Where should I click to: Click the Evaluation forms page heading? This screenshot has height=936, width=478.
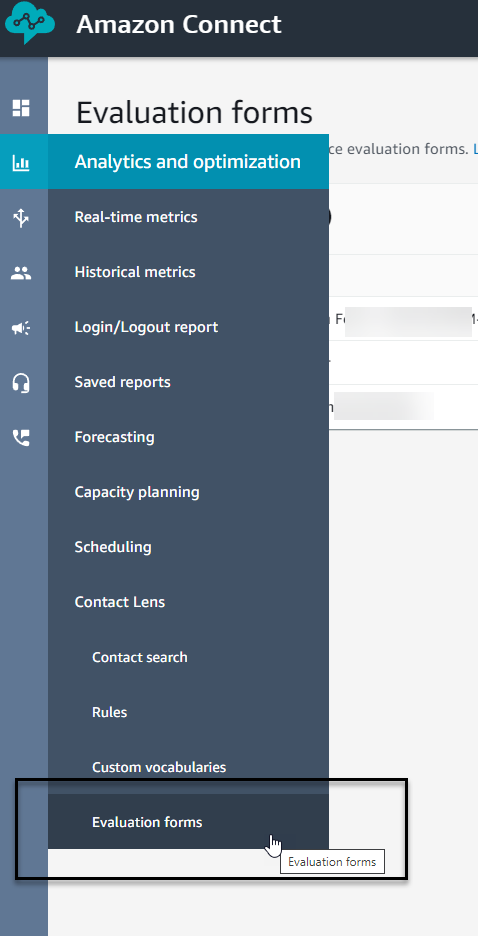(195, 112)
